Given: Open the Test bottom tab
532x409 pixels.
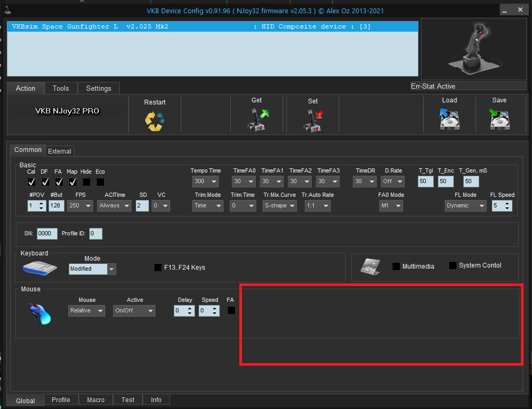Looking at the screenshot, I should (128, 400).
